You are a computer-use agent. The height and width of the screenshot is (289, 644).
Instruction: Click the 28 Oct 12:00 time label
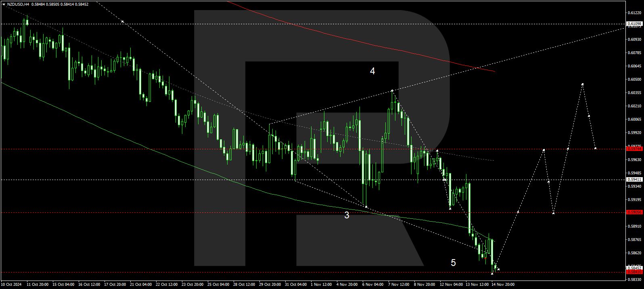[x=244, y=285]
